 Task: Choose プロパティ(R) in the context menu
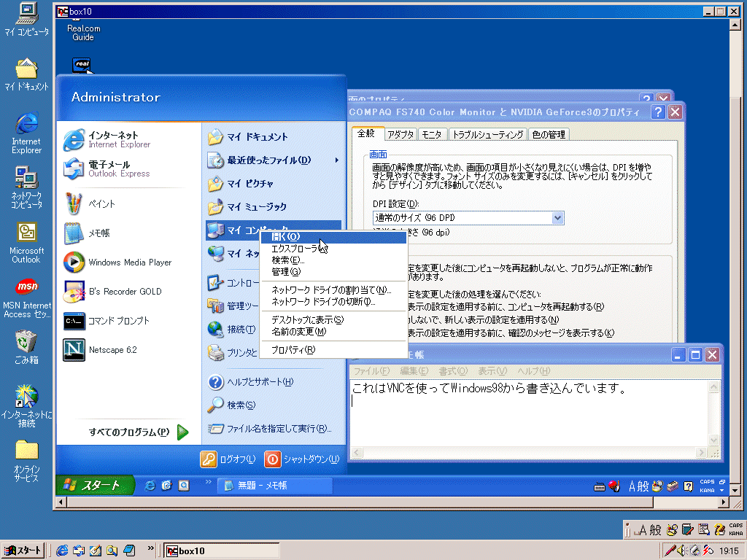333,350
